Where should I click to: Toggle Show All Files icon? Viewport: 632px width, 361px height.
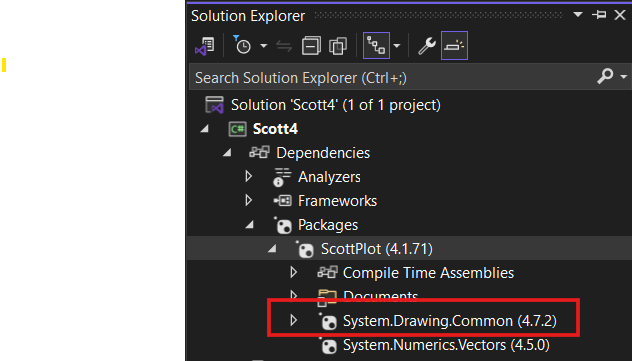(x=338, y=46)
